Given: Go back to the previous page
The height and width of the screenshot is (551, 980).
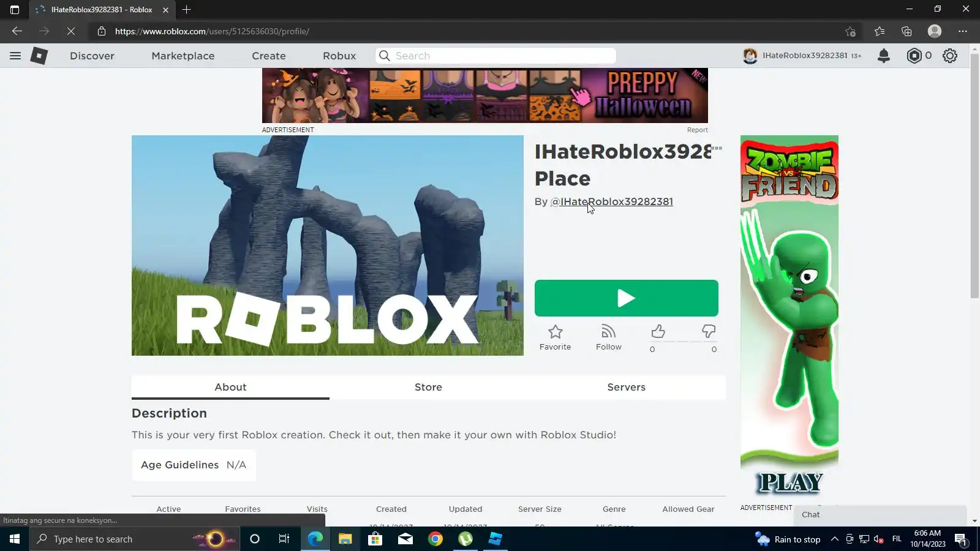Looking at the screenshot, I should 17,31.
